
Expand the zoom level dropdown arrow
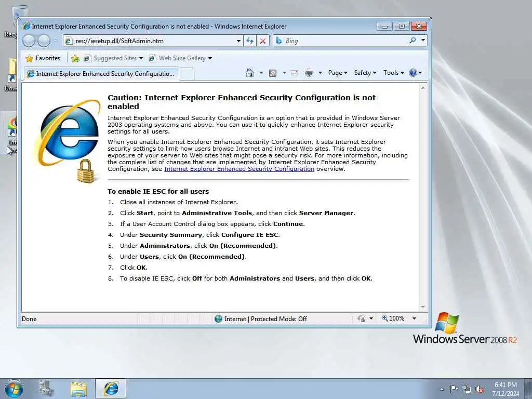click(414, 318)
